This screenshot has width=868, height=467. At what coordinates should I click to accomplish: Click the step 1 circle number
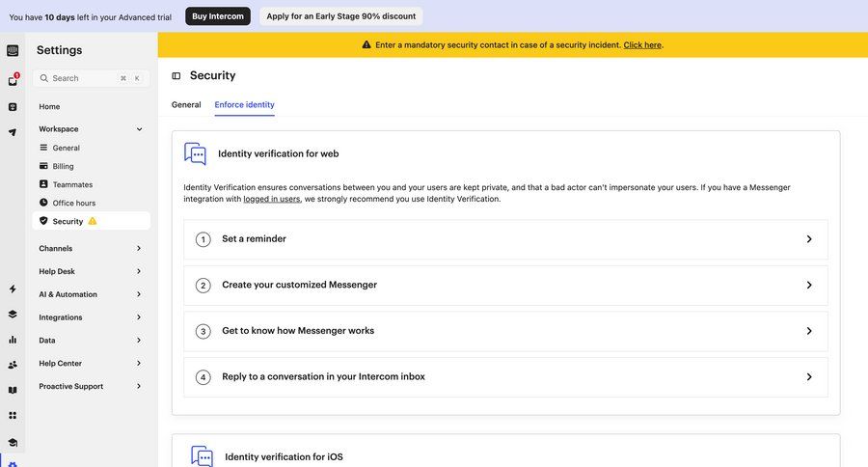point(203,239)
